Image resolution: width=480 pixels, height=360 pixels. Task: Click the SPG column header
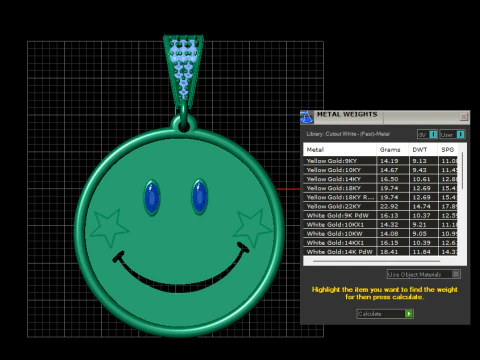pyautogui.click(x=448, y=150)
